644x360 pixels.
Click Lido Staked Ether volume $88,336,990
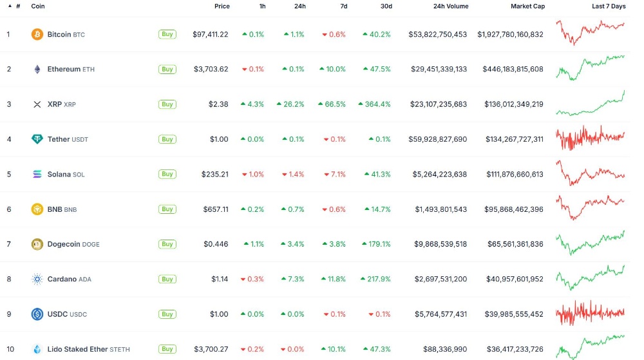(x=445, y=349)
